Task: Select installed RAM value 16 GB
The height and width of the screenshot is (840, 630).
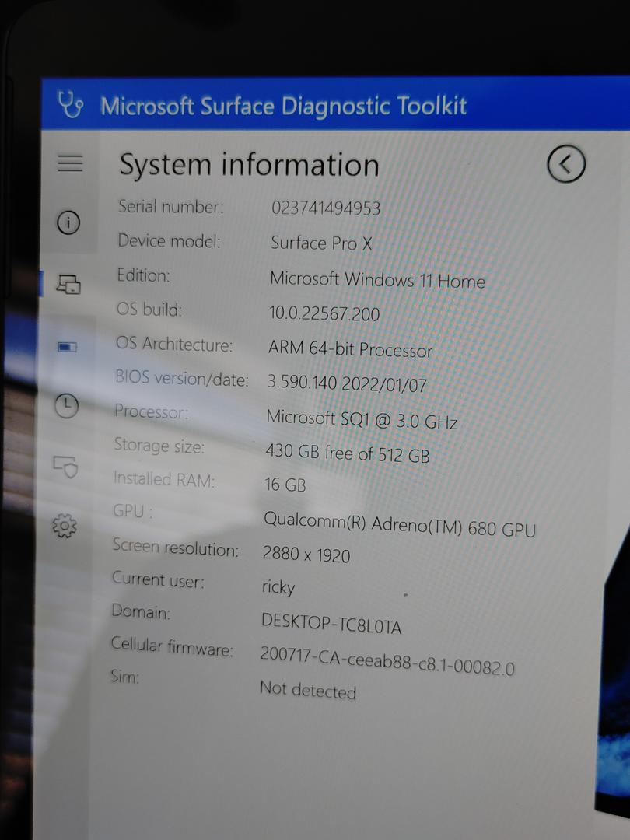Action: pyautogui.click(x=285, y=485)
